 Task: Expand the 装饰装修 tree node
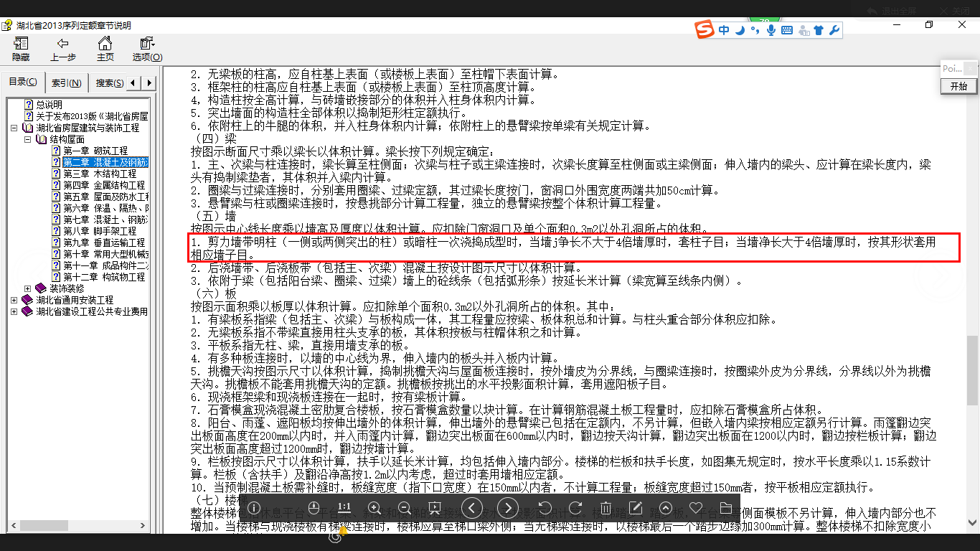pos(27,288)
